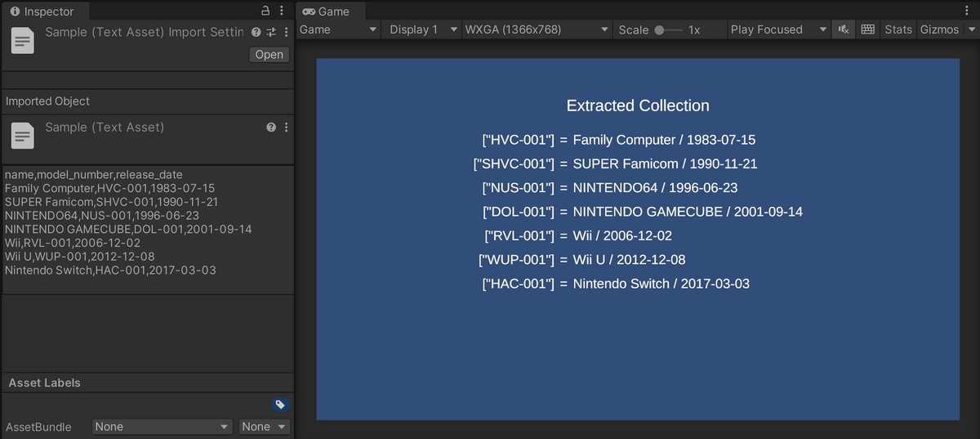
Task: Open the AssetBundle name dropdown
Action: (163, 427)
